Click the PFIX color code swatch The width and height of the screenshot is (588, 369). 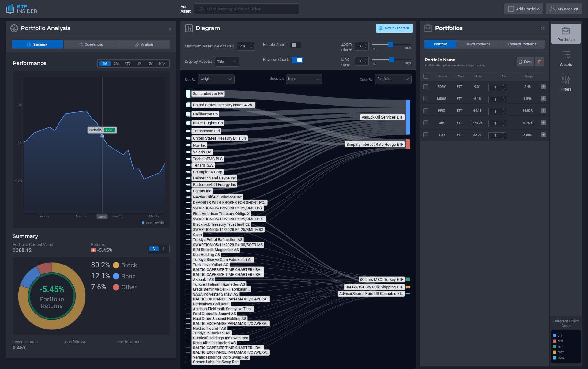coord(555,341)
